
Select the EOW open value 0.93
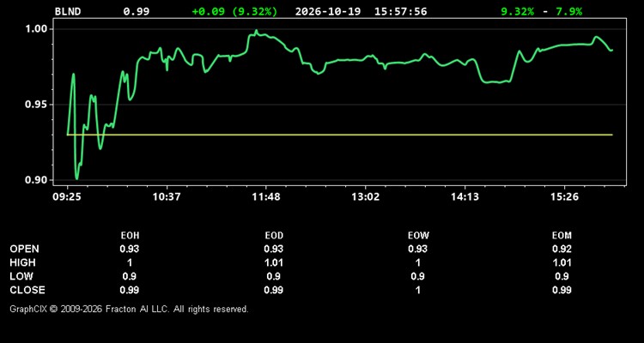pyautogui.click(x=417, y=249)
